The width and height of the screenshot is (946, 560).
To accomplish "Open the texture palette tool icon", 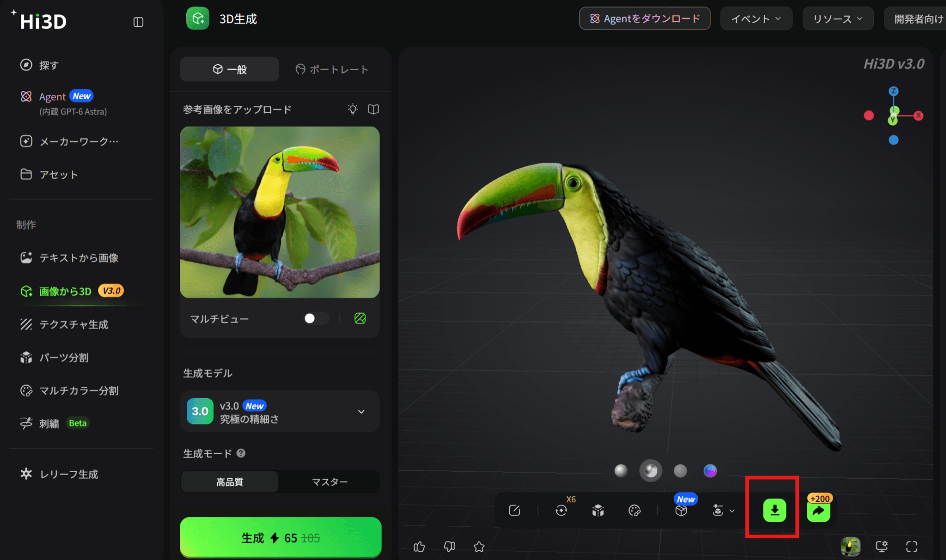I will tap(634, 510).
